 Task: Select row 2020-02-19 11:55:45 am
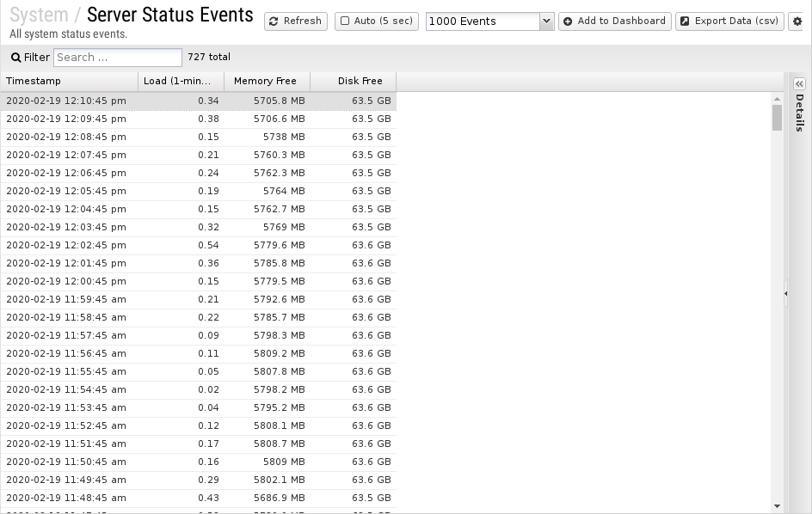point(199,371)
